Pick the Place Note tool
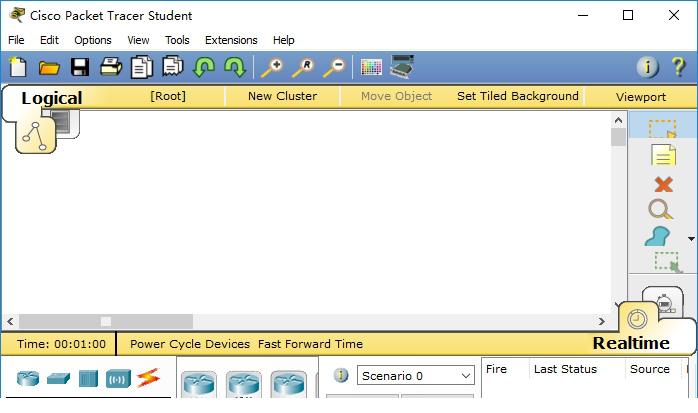Viewport: 698px width, 413px height. [663, 155]
